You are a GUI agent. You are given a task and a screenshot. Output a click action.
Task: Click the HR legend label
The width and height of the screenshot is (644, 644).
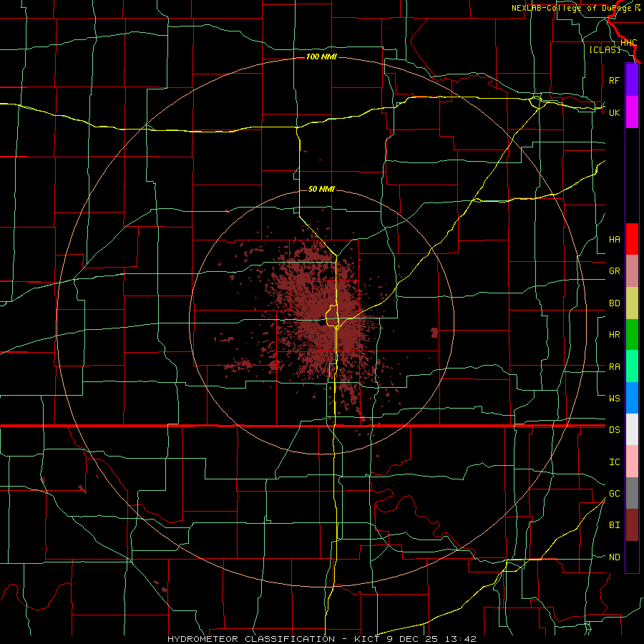point(614,334)
